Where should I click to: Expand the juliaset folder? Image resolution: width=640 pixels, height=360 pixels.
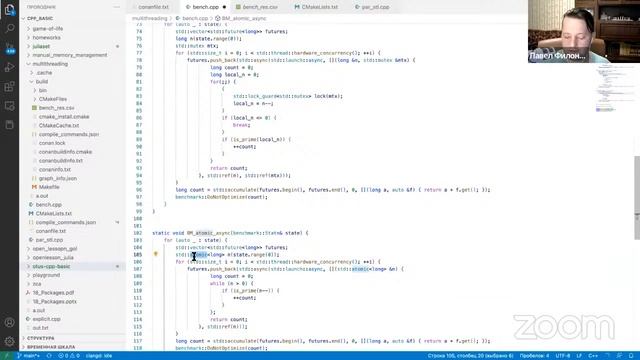pos(41,47)
